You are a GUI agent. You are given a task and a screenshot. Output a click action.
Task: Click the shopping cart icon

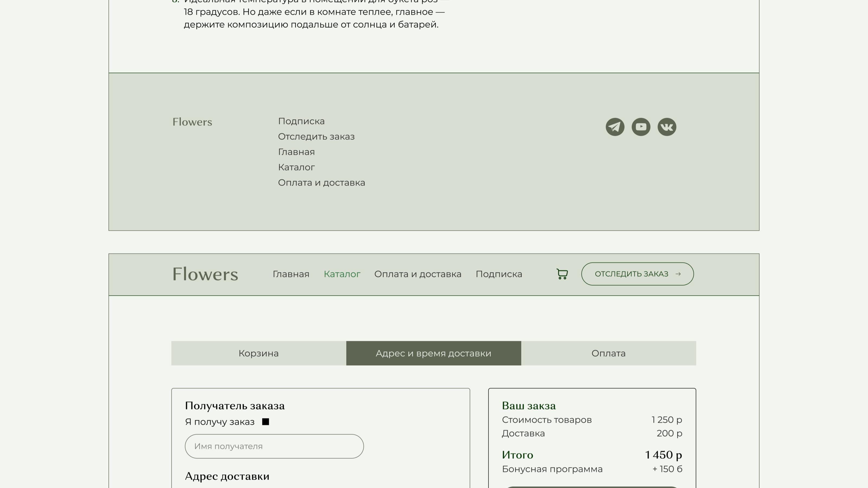coord(562,274)
